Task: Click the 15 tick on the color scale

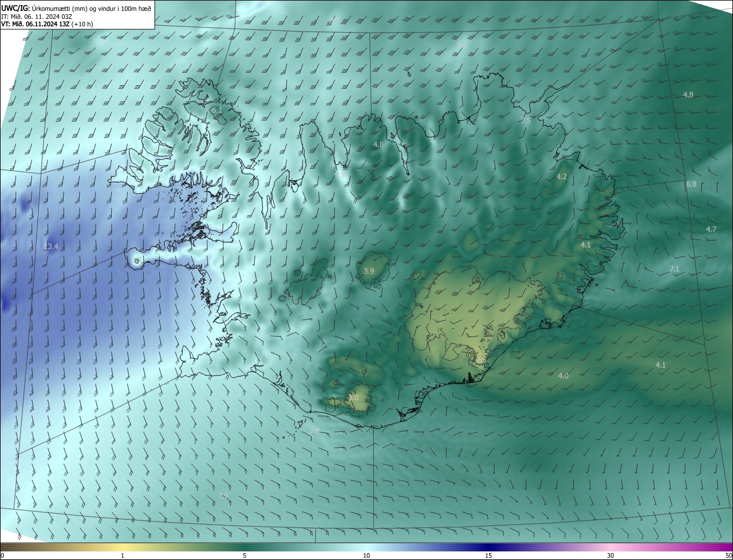Action: (488, 555)
